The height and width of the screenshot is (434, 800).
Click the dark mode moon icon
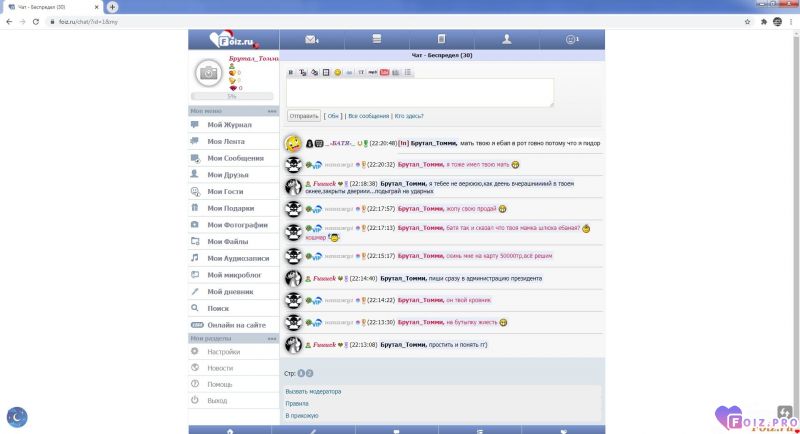click(x=17, y=415)
